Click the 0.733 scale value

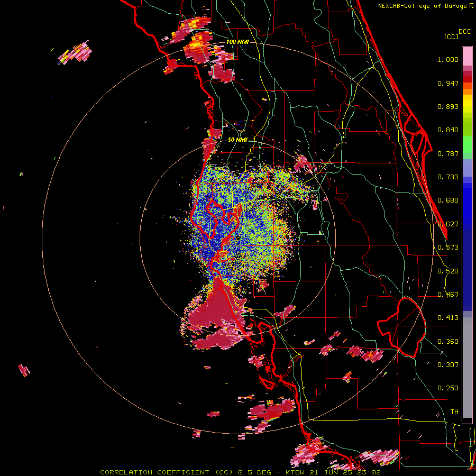pyautogui.click(x=448, y=177)
